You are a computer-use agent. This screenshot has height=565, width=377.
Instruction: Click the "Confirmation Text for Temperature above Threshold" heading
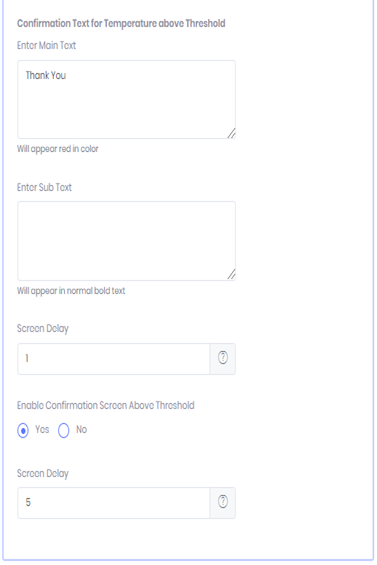[x=121, y=23]
